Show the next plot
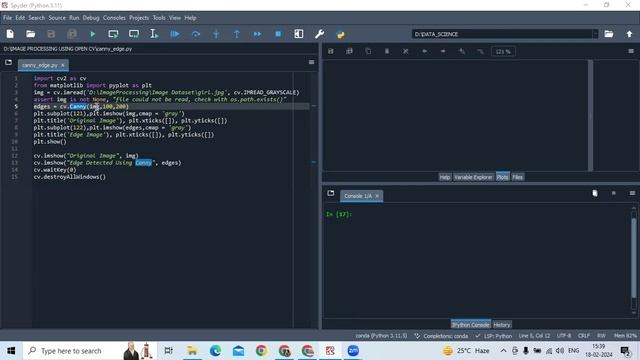This screenshot has width=640, height=360. point(443,51)
